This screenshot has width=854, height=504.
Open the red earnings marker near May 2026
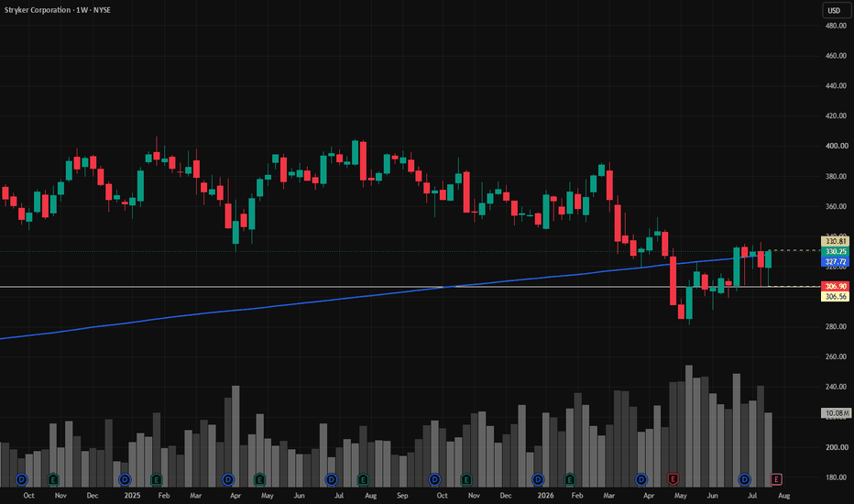tap(673, 479)
